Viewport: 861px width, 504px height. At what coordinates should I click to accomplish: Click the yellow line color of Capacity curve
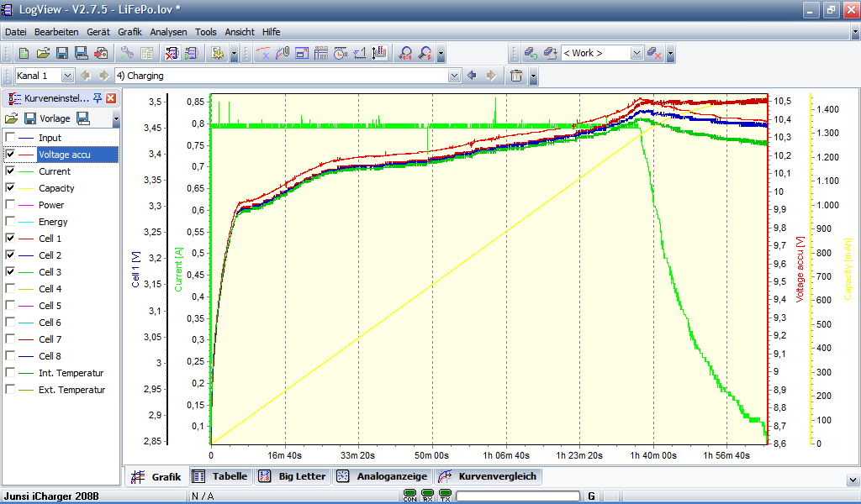pyautogui.click(x=26, y=188)
